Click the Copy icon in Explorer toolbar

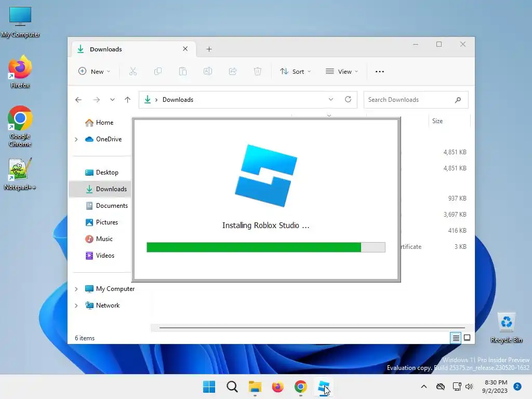(x=158, y=71)
